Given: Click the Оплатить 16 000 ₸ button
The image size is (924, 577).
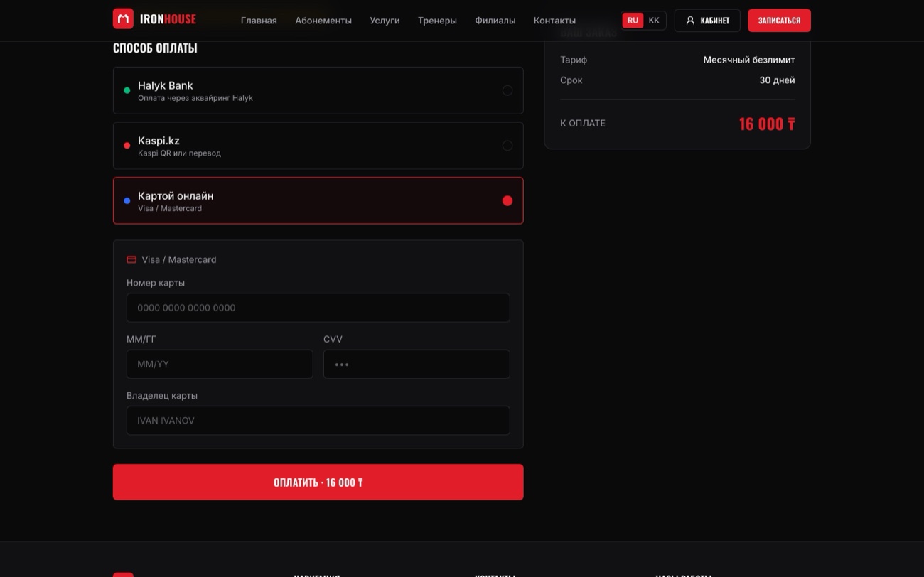Looking at the screenshot, I should point(318,482).
